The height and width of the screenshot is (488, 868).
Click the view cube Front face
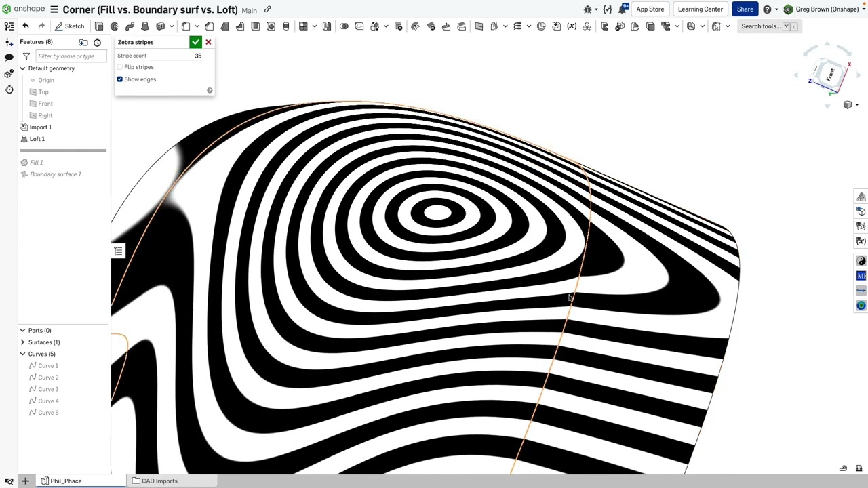click(x=830, y=75)
